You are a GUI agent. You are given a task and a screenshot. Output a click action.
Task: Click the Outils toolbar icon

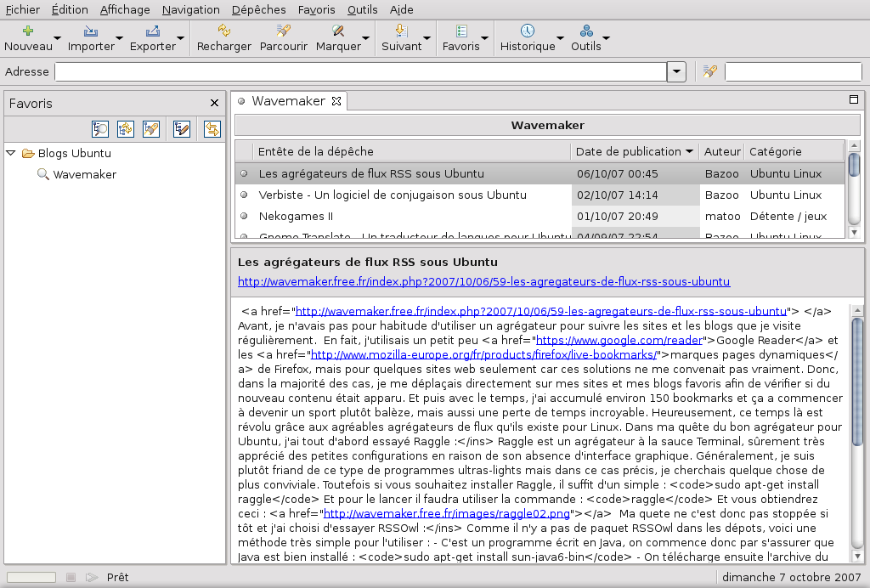pyautogui.click(x=586, y=31)
